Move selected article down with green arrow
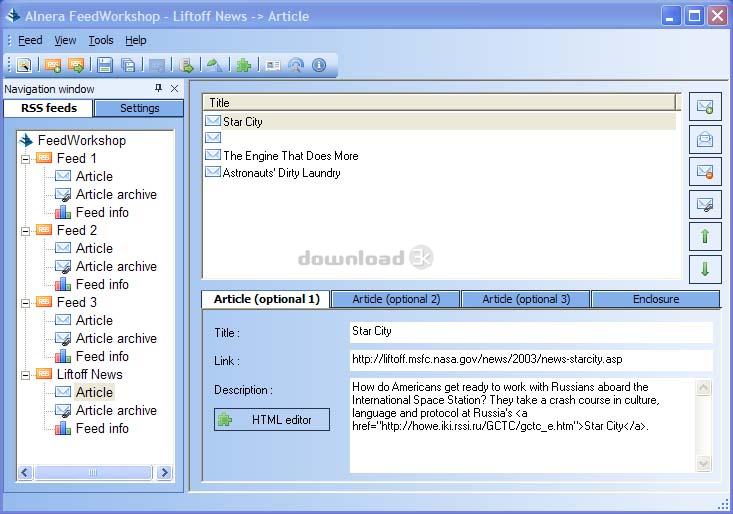Viewport: 733px width, 514px height. click(705, 269)
